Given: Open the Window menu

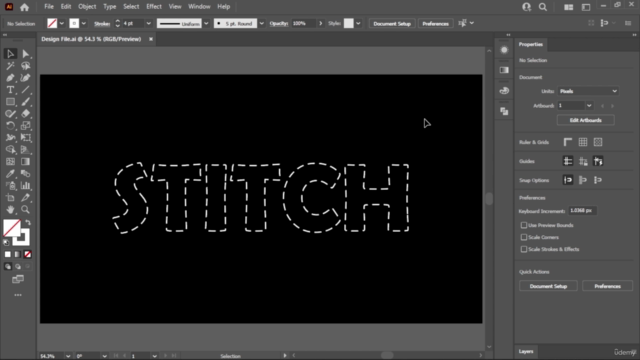Looking at the screenshot, I should pyautogui.click(x=199, y=7).
